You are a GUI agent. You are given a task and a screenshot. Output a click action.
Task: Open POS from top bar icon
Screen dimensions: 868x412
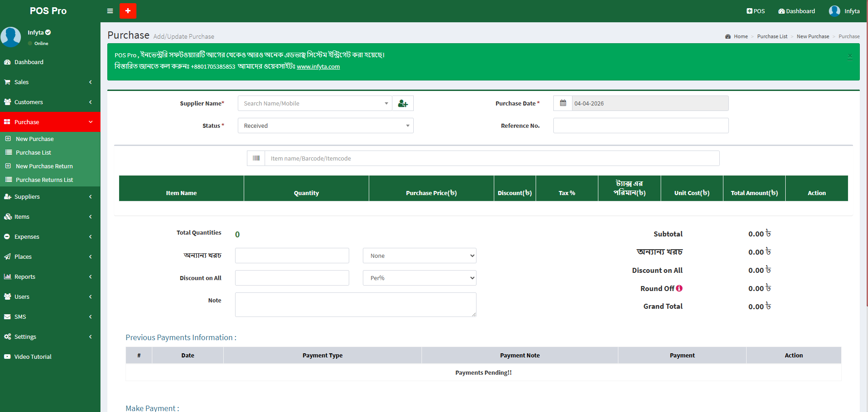pyautogui.click(x=755, y=11)
